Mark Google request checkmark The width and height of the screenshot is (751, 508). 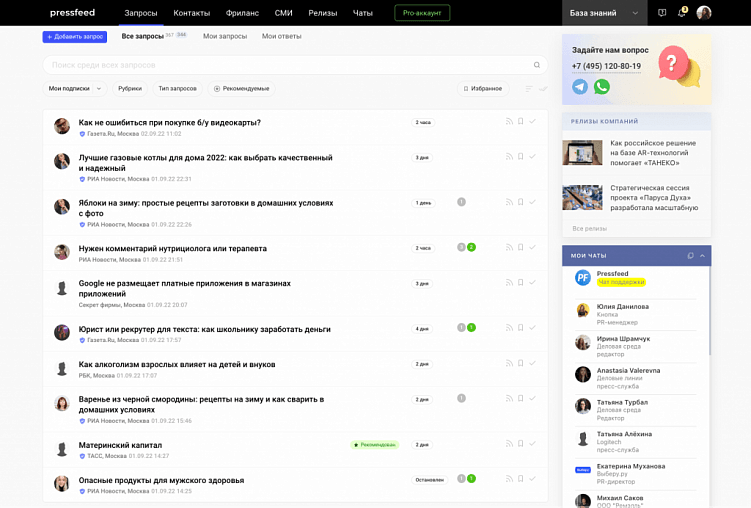[532, 282]
